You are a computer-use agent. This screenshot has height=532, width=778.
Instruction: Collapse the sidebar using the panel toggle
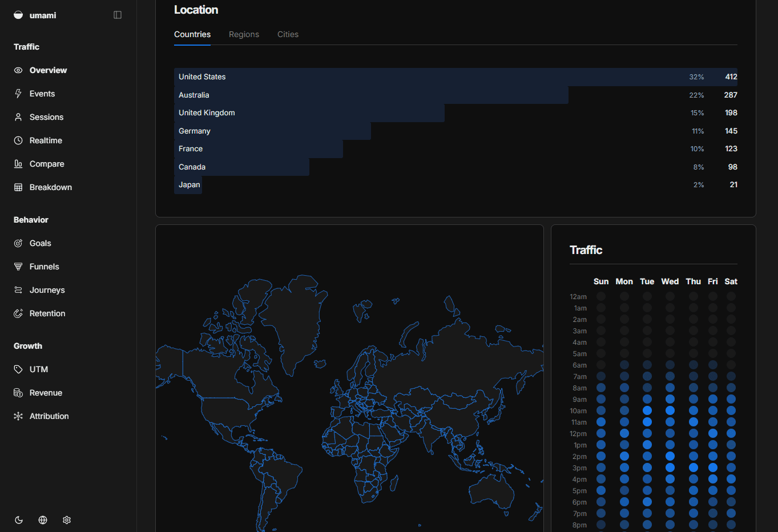(x=118, y=15)
